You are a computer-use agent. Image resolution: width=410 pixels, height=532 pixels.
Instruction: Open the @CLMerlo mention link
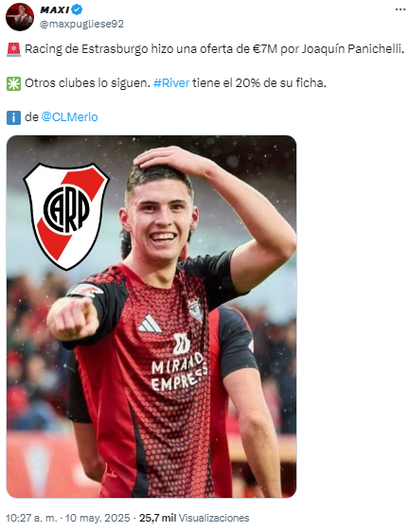point(69,117)
